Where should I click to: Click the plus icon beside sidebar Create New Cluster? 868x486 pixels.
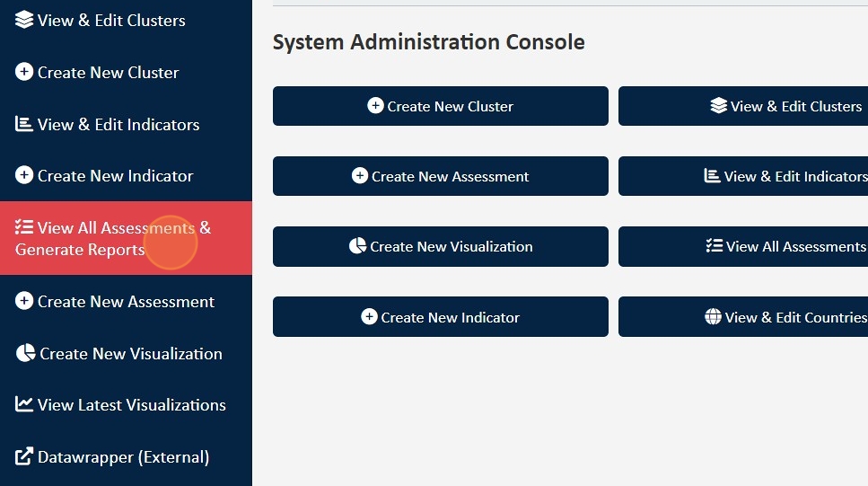click(x=24, y=72)
